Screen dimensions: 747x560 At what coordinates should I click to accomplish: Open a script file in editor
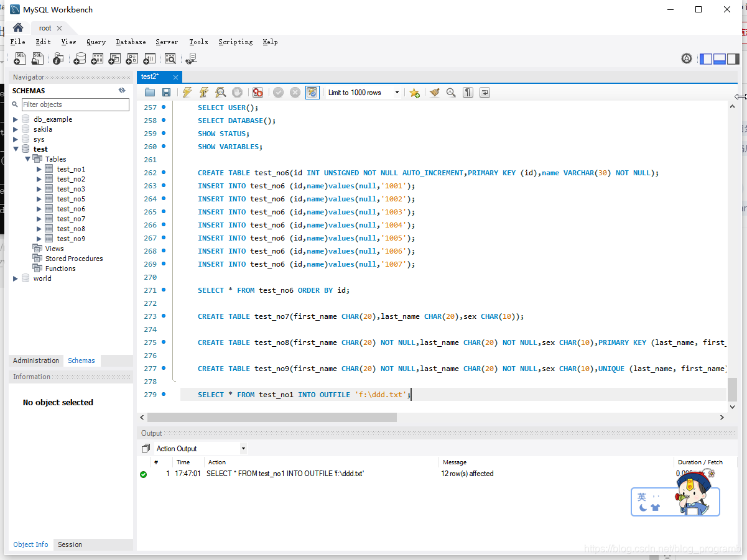click(x=150, y=93)
